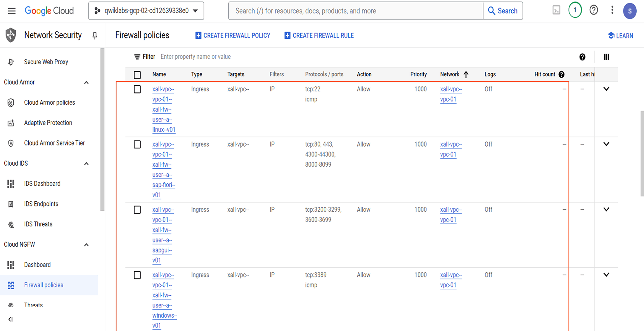The width and height of the screenshot is (644, 331).
Task: Open Cloud Armor policies page
Action: pyautogui.click(x=50, y=102)
